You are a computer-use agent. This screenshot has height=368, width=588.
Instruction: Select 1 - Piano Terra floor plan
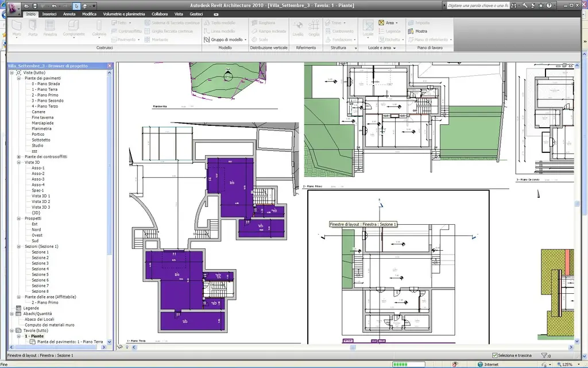[x=45, y=89]
